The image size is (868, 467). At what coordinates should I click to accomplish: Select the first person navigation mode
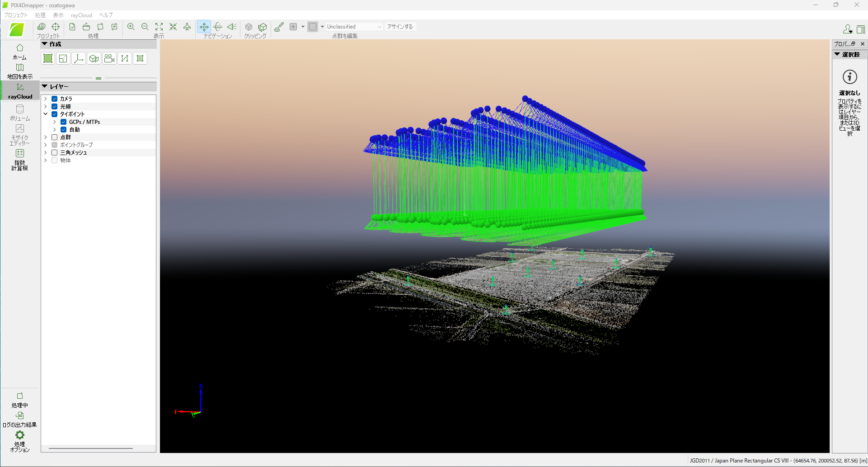[x=232, y=27]
